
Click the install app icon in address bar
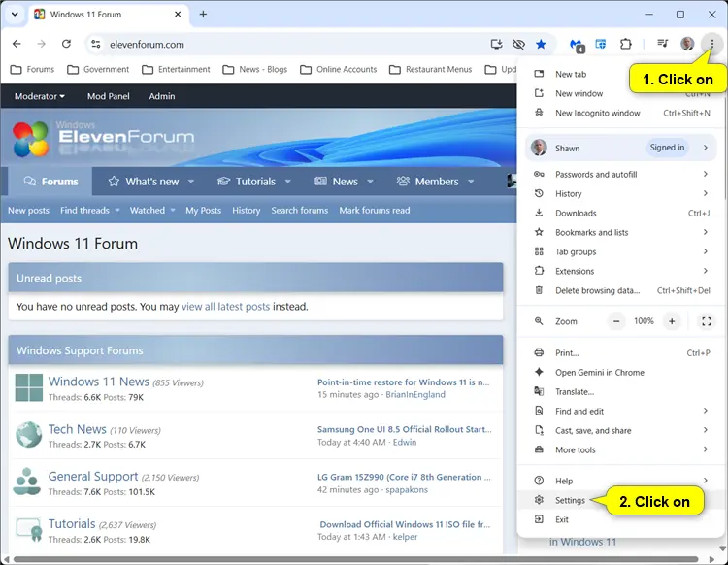(x=496, y=44)
